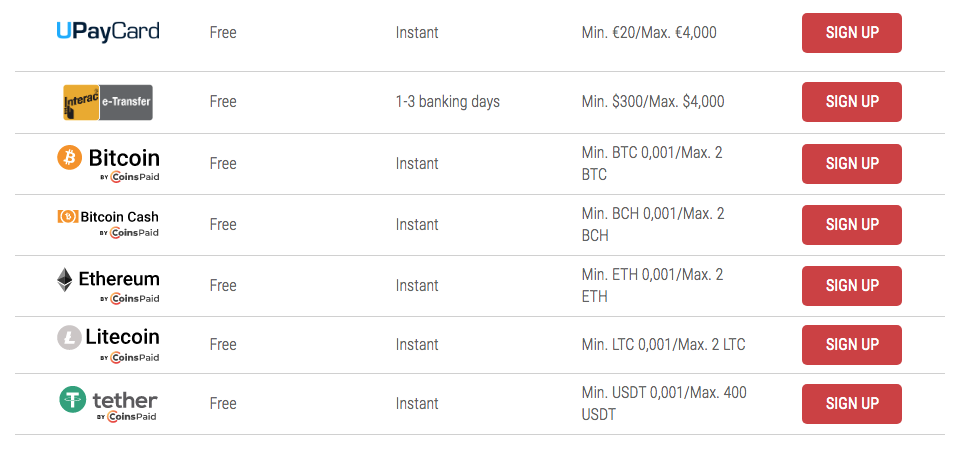
Task: Click the Tether USDT limits text
Action: [x=664, y=403]
